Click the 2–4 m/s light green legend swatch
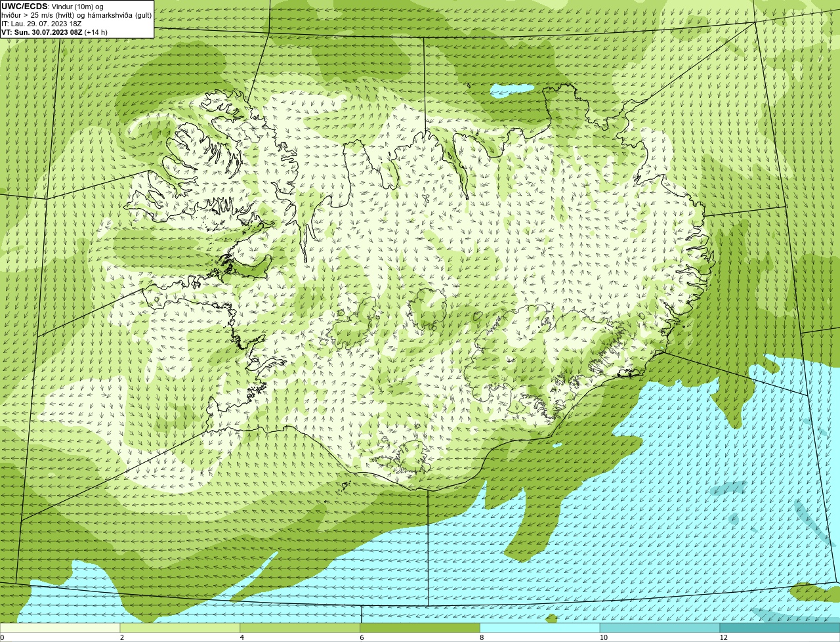The width and height of the screenshot is (840, 642). (180, 628)
